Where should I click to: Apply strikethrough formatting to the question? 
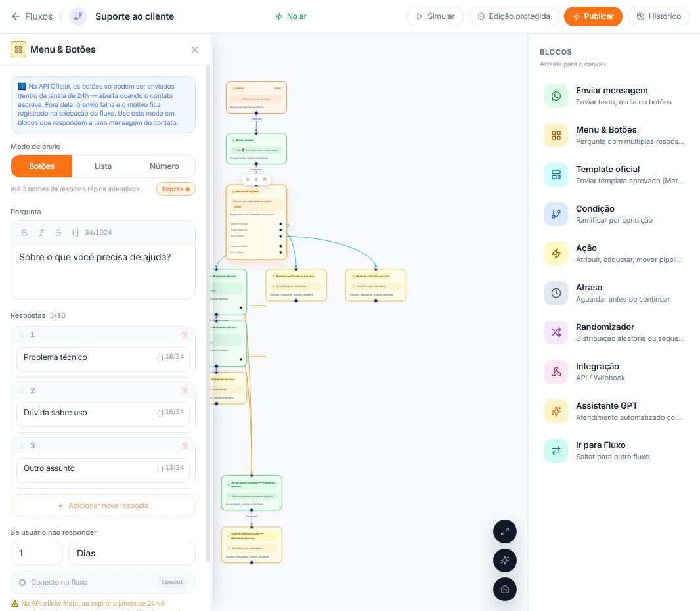pos(58,233)
